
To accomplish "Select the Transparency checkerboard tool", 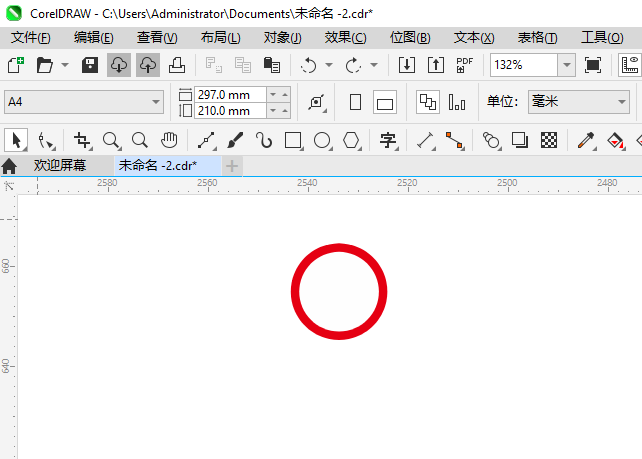I will click(x=549, y=140).
